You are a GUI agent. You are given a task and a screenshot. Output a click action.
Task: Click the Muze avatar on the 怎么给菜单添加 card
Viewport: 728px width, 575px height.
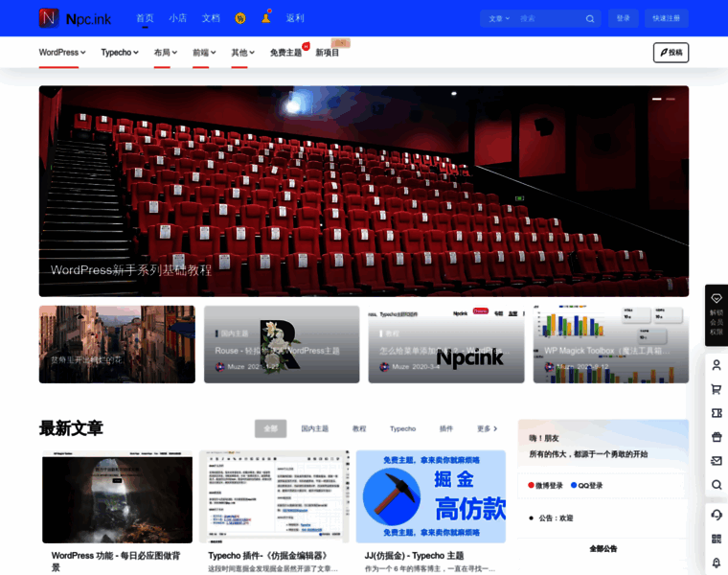pos(384,366)
